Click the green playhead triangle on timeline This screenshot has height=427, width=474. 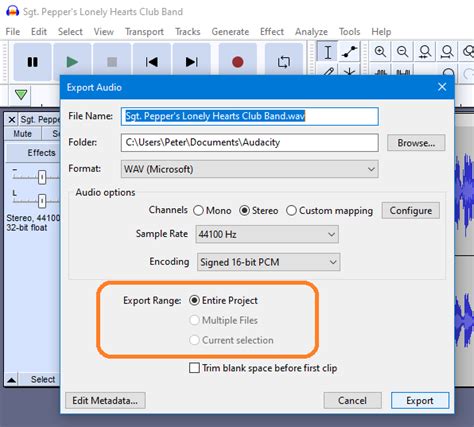(x=21, y=94)
